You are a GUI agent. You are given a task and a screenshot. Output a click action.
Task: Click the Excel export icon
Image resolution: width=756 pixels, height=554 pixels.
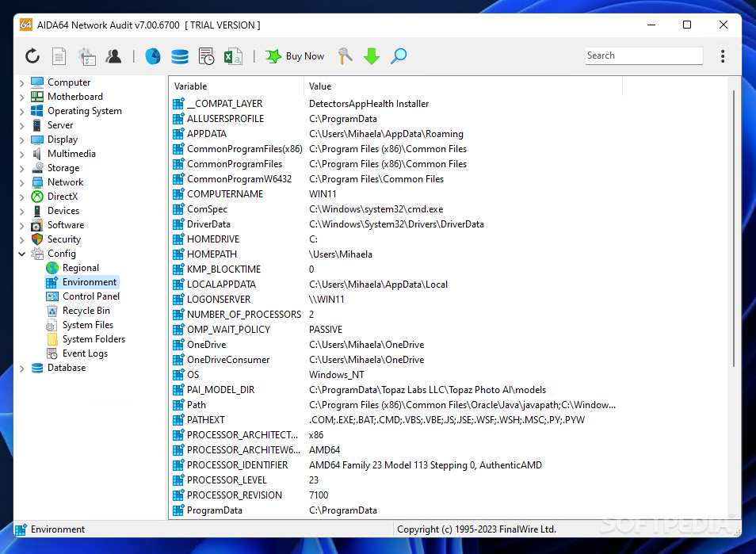coord(233,56)
